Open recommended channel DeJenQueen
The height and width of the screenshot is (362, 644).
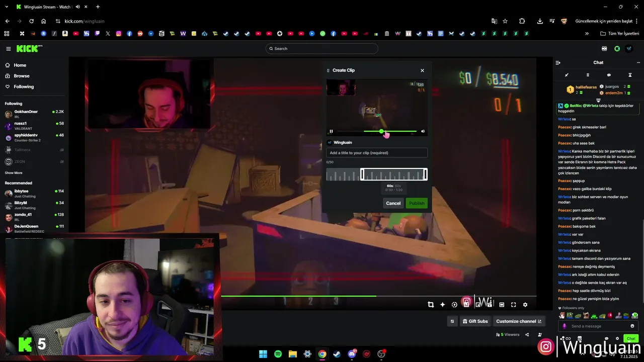pos(34,228)
